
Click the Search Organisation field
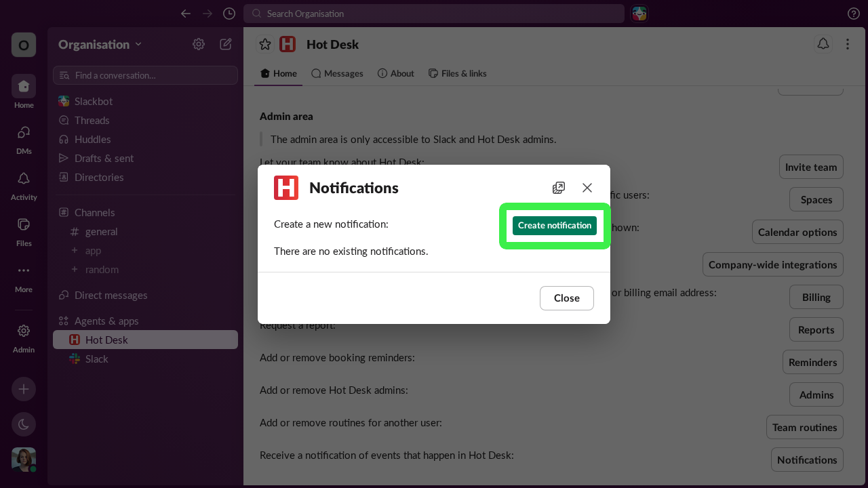(434, 14)
